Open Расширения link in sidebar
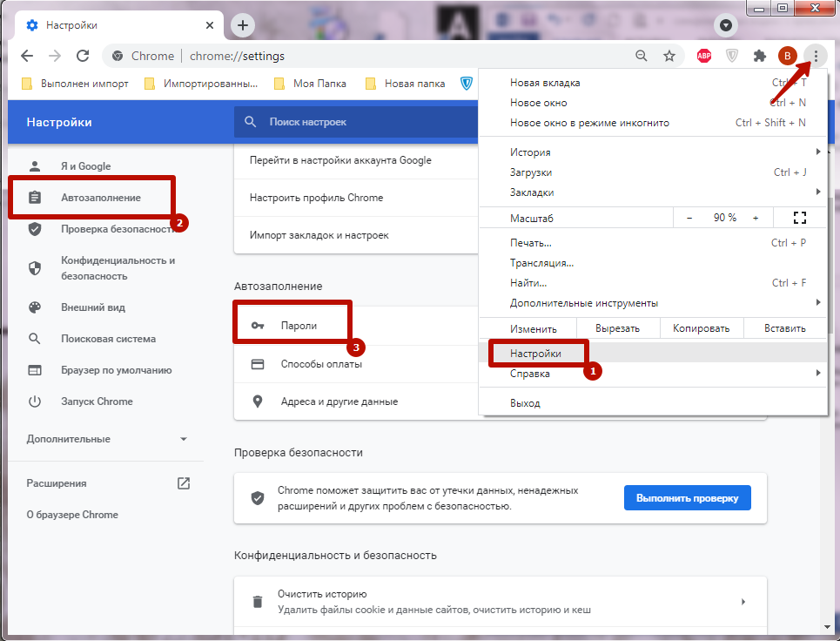Image resolution: width=840 pixels, height=641 pixels. pyautogui.click(x=57, y=483)
